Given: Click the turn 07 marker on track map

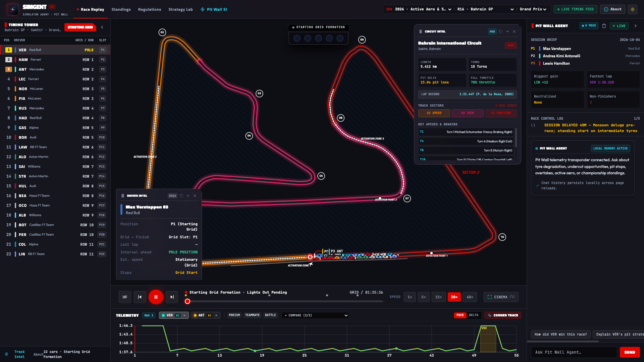Looking at the screenshot, I should pyautogui.click(x=407, y=198).
